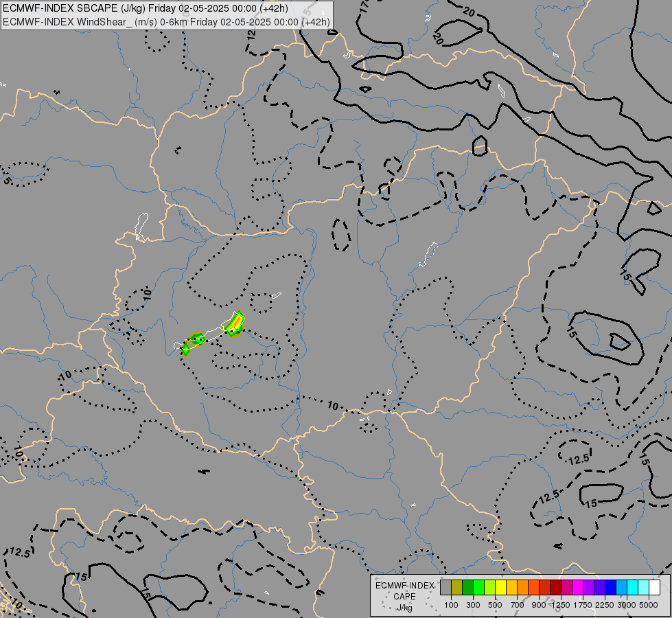Select the gray swatch in the CAPE legend
Screen dimensions: 672x618
point(445,587)
